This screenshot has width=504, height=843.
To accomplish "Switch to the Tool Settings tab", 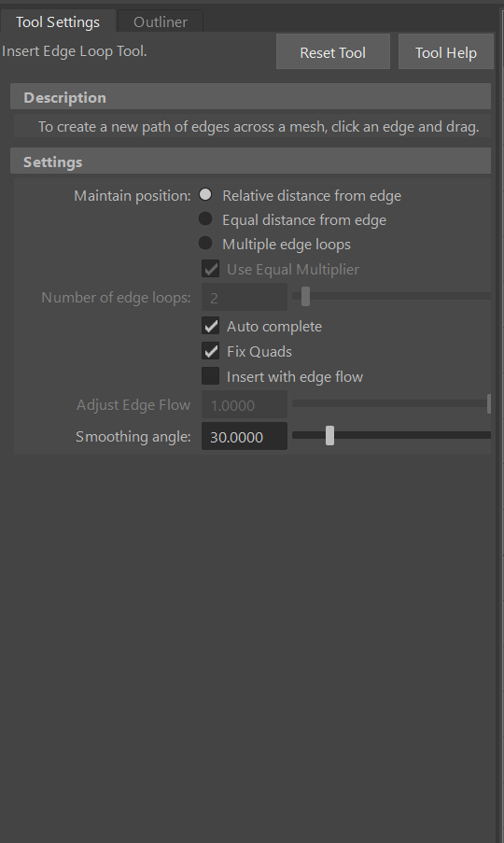I will [x=58, y=22].
